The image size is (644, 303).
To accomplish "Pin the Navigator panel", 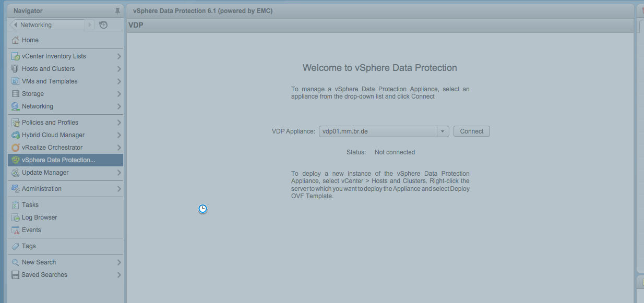I will point(117,11).
